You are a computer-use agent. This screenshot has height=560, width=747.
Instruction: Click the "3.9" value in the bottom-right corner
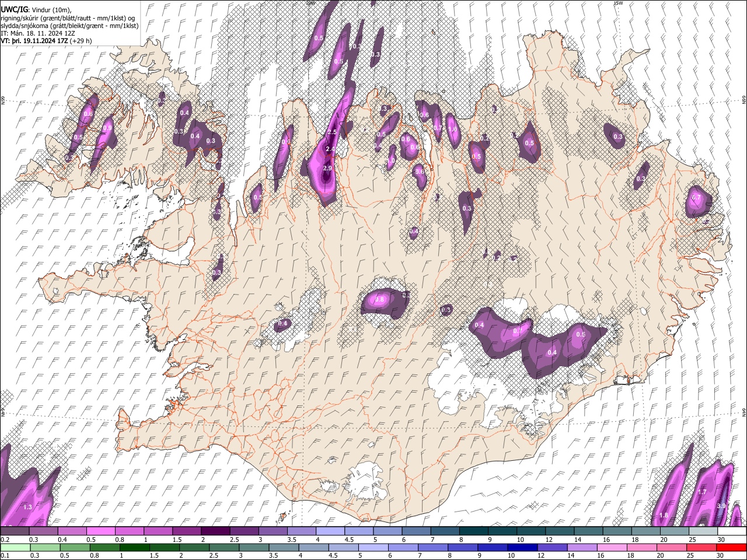(x=721, y=506)
